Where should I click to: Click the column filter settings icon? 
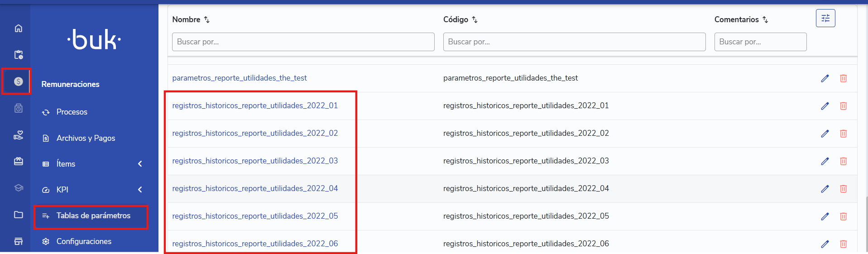coord(825,18)
